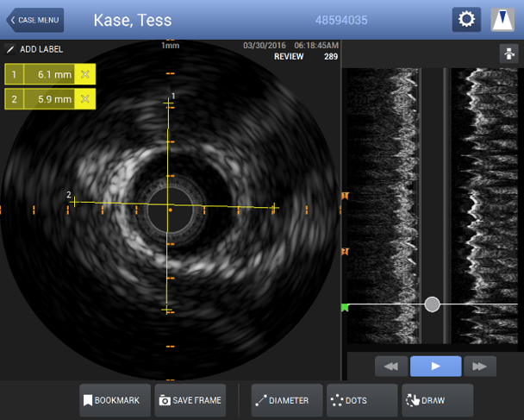Click the right longitudinal IVUS strip
Screen dimensions: 524x420
(x=484, y=205)
